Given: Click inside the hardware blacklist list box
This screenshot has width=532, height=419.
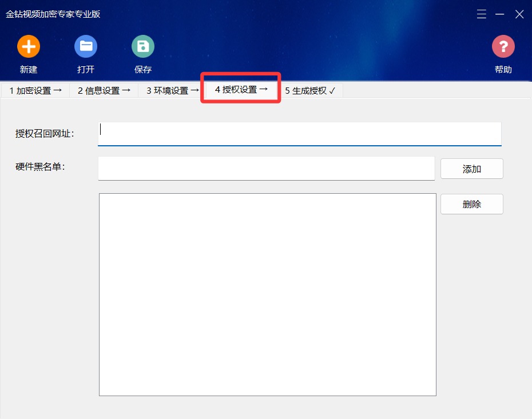Looking at the screenshot, I should coord(268,294).
